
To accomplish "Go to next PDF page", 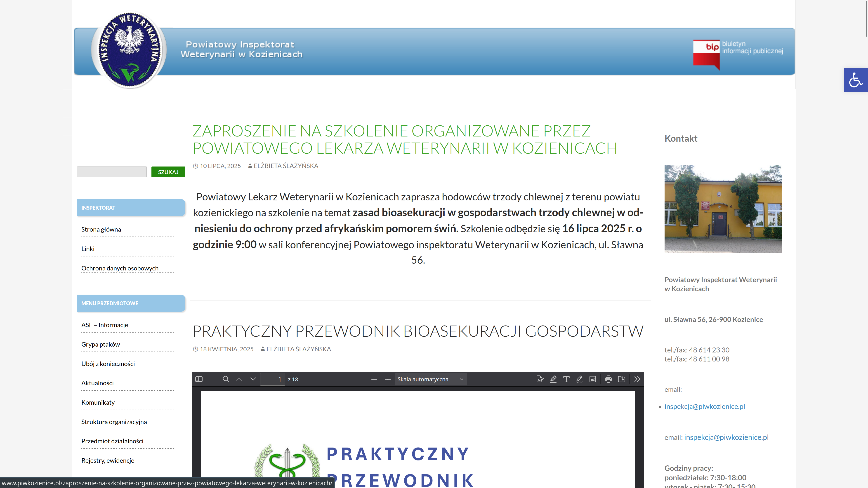I will [253, 379].
